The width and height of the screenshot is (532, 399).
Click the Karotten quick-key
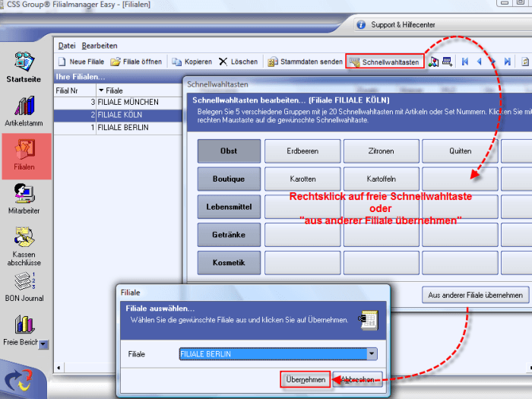[302, 179]
